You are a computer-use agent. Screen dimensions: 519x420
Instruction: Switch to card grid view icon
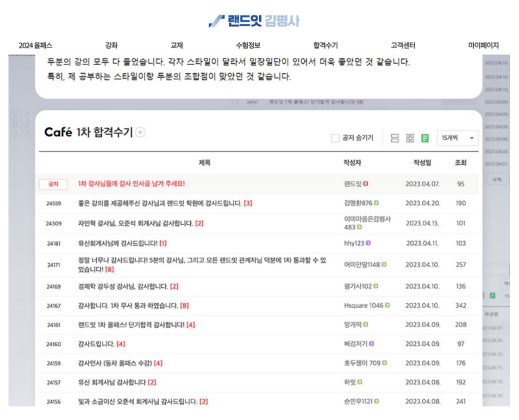(410, 138)
